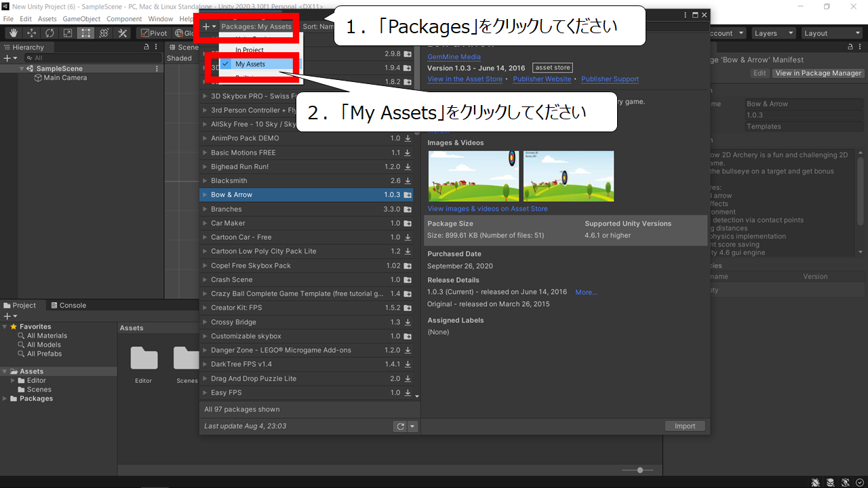Open the Component menu
This screenshot has width=868, height=488.
tap(125, 19)
